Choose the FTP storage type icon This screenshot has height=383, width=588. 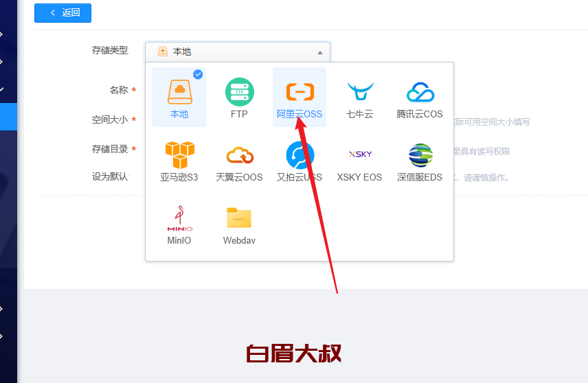point(240,92)
